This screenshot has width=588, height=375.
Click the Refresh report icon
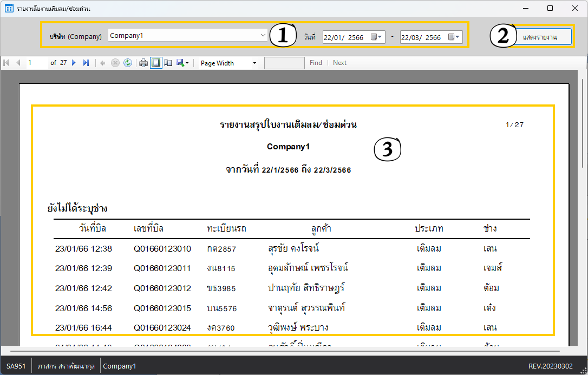[128, 63]
